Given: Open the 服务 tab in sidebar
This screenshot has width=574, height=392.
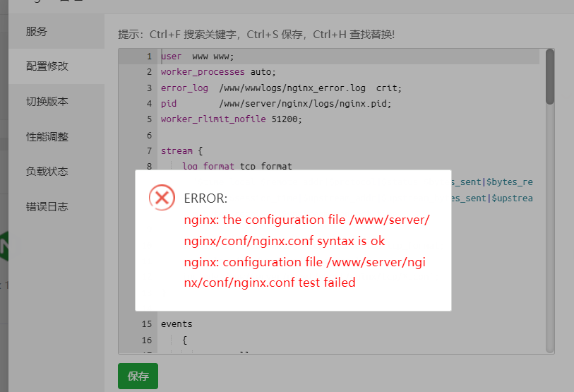Looking at the screenshot, I should click(56, 32).
